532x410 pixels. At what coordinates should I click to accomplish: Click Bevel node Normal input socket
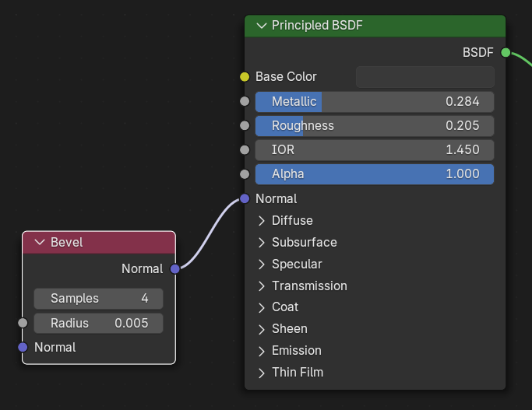pyautogui.click(x=23, y=347)
